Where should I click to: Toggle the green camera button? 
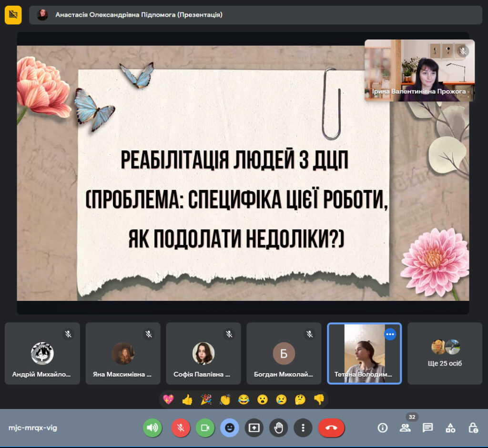pyautogui.click(x=205, y=428)
